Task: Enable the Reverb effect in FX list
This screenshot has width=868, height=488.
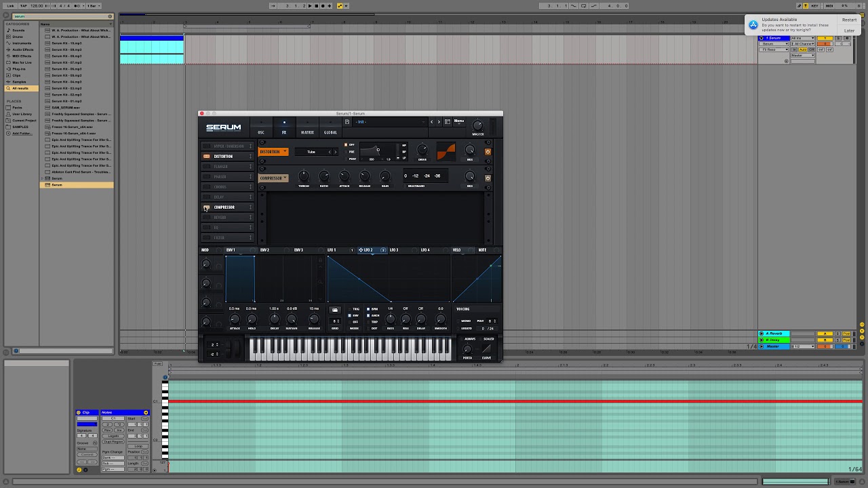Action: (x=207, y=218)
